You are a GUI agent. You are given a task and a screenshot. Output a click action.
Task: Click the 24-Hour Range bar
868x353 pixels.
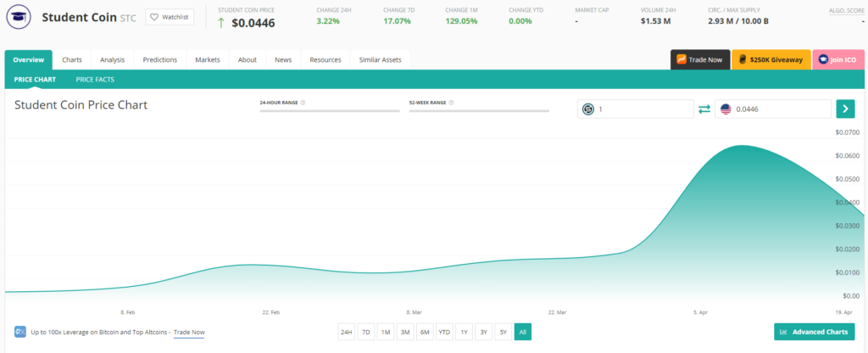330,110
